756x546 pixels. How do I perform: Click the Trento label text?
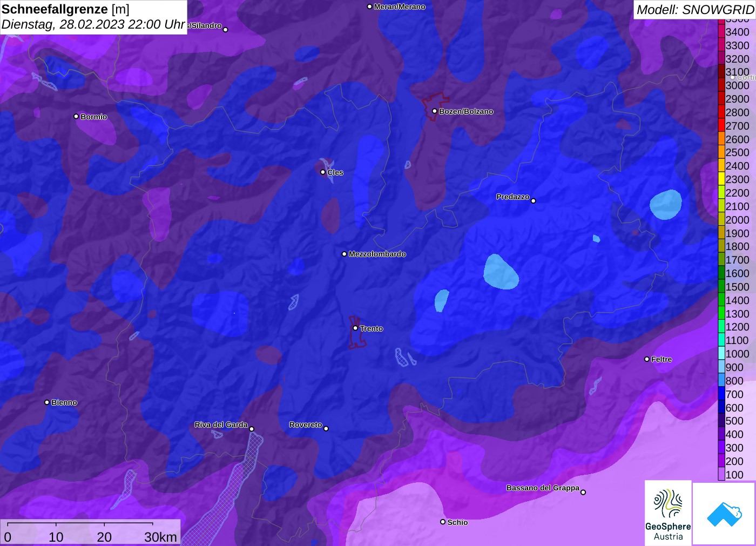372,328
